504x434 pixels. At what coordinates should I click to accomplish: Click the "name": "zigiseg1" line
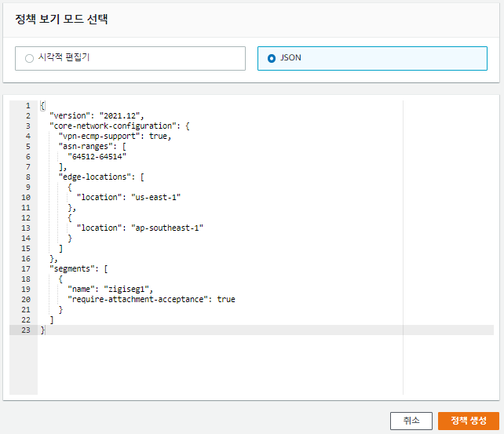[110, 289]
